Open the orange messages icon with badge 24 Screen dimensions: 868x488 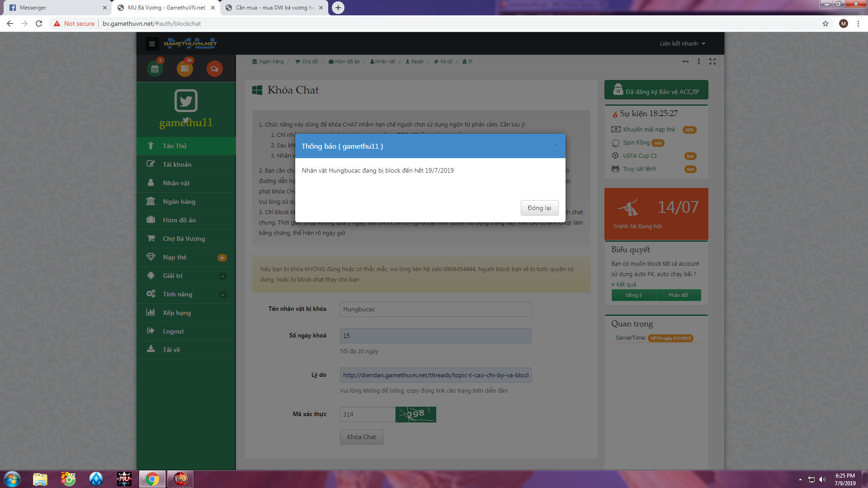184,69
